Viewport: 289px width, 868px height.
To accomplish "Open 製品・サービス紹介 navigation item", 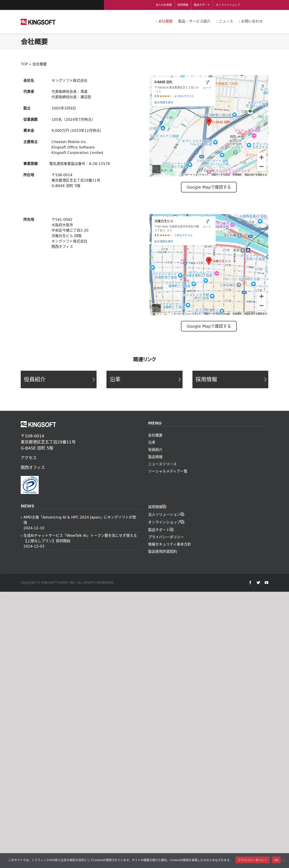I will point(194,21).
